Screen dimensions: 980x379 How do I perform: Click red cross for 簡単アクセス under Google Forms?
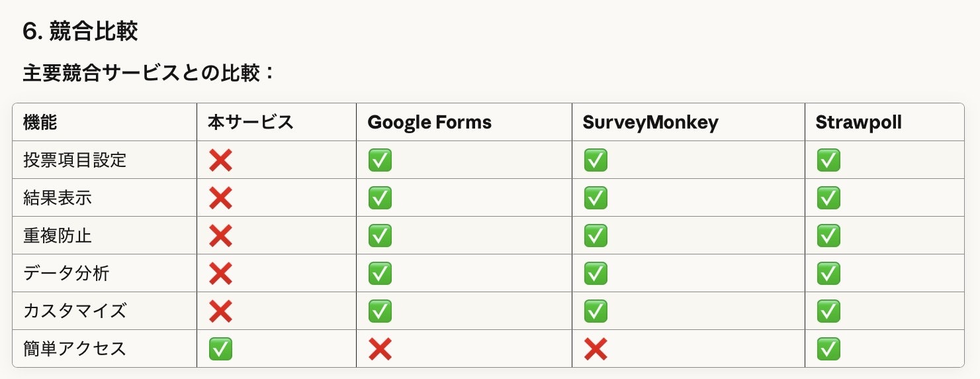(x=380, y=349)
